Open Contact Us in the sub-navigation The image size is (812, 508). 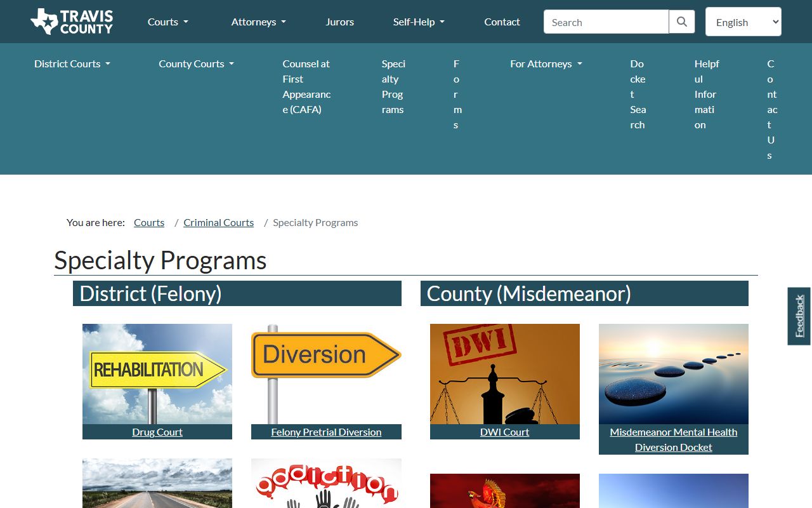(x=772, y=109)
